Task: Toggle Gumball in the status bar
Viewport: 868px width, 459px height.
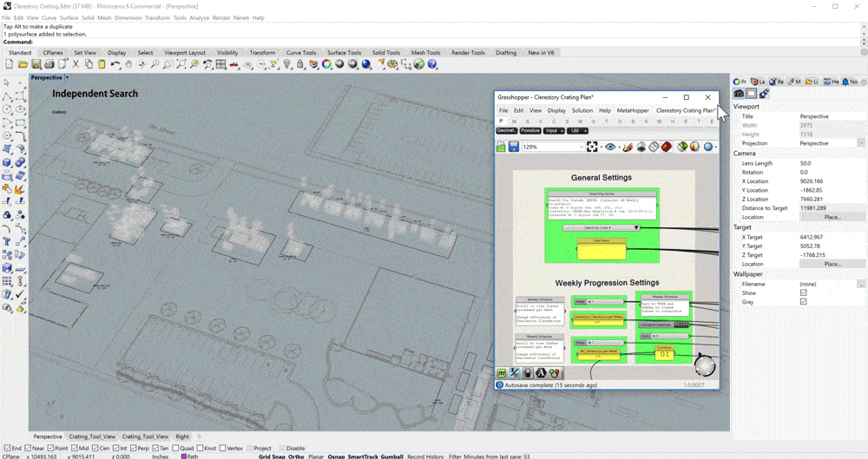Action: pyautogui.click(x=391, y=456)
